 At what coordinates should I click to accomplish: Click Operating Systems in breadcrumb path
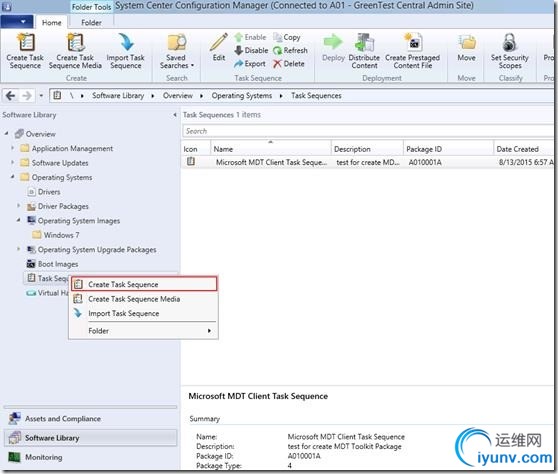[x=242, y=96]
